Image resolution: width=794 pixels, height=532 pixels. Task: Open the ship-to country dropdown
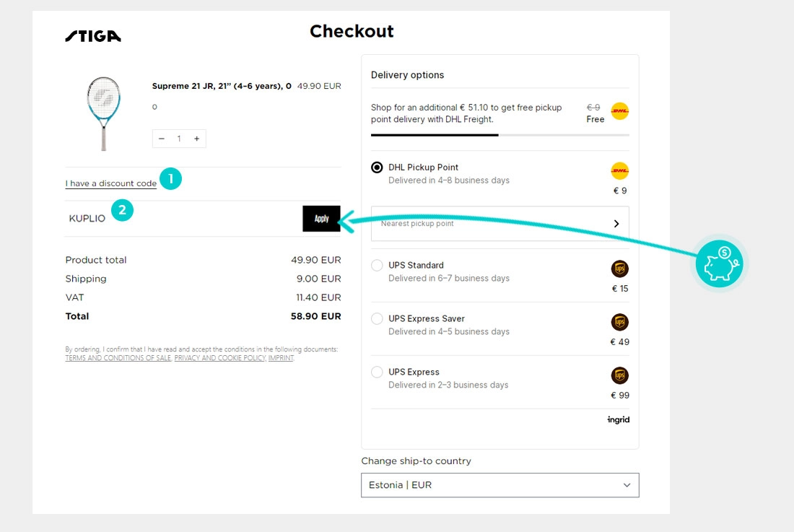(499, 485)
